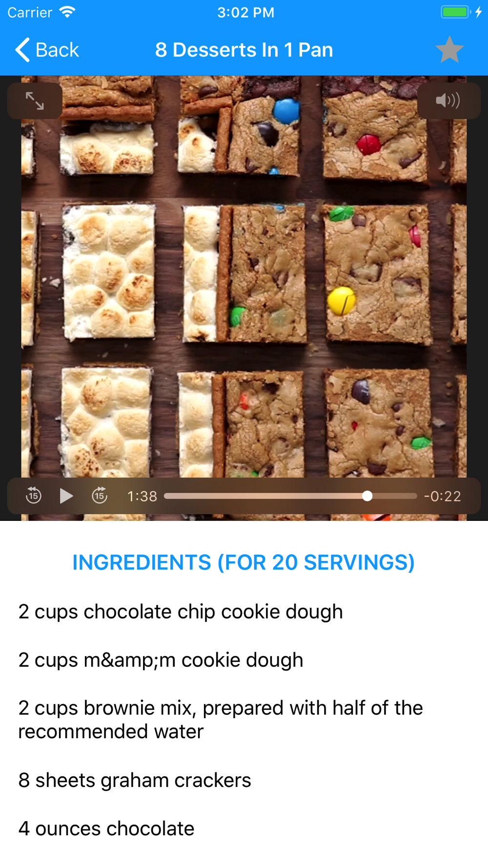
Task: Tap the elapsed time 1:38 label
Action: pos(142,496)
